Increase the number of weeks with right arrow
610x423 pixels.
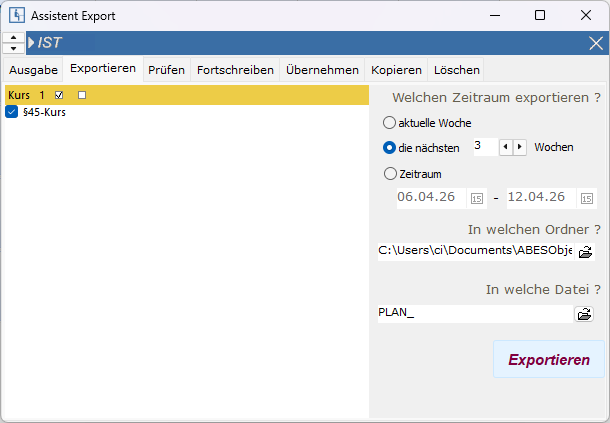(520, 147)
